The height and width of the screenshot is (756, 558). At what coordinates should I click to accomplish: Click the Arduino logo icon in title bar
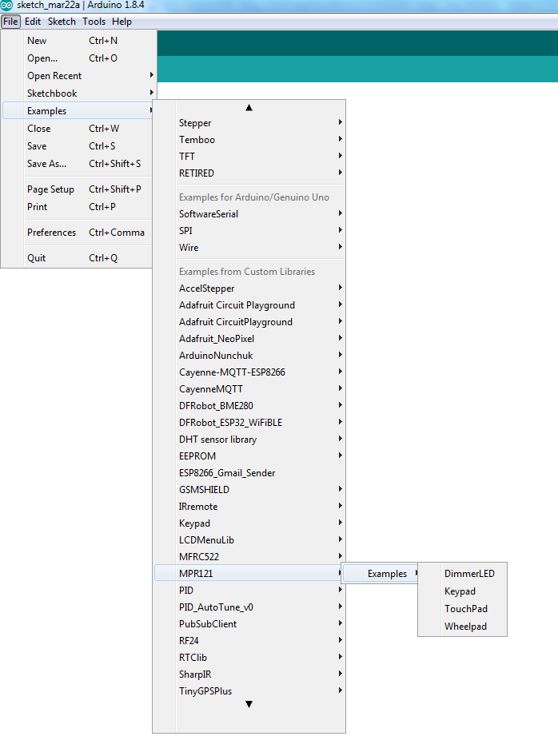click(x=6, y=6)
